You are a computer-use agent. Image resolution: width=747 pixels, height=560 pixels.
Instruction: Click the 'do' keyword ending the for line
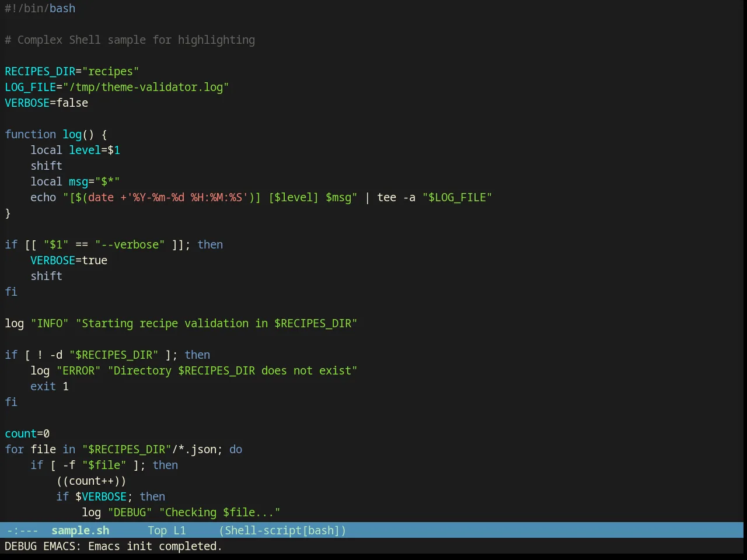tap(236, 449)
